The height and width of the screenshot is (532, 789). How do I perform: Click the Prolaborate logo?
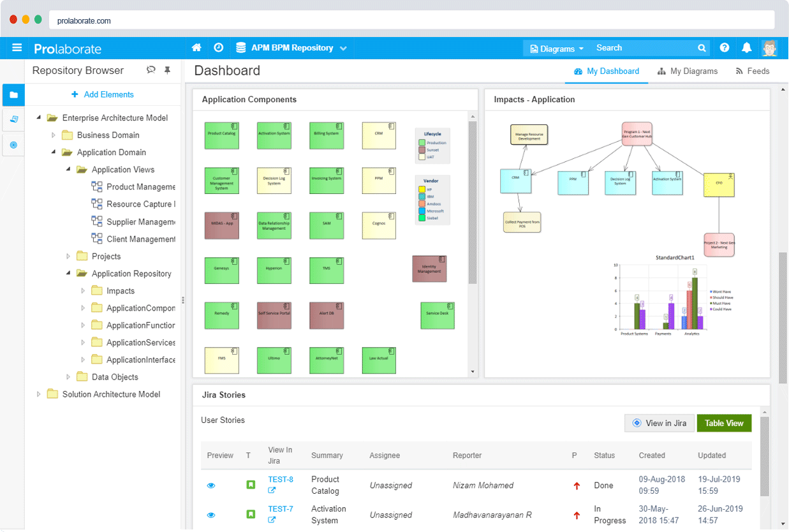68,48
